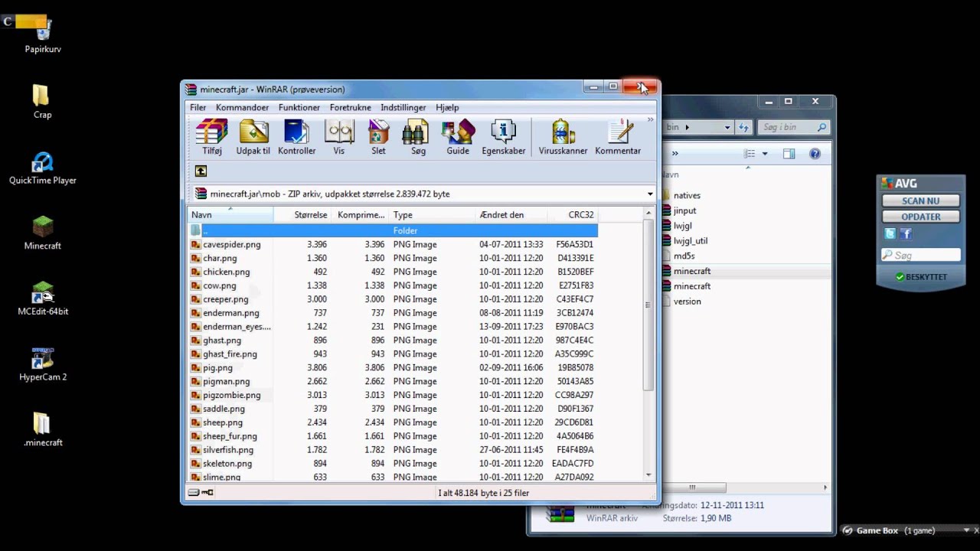Click the Explorer help question-mark icon
980x551 pixels.
coord(815,154)
